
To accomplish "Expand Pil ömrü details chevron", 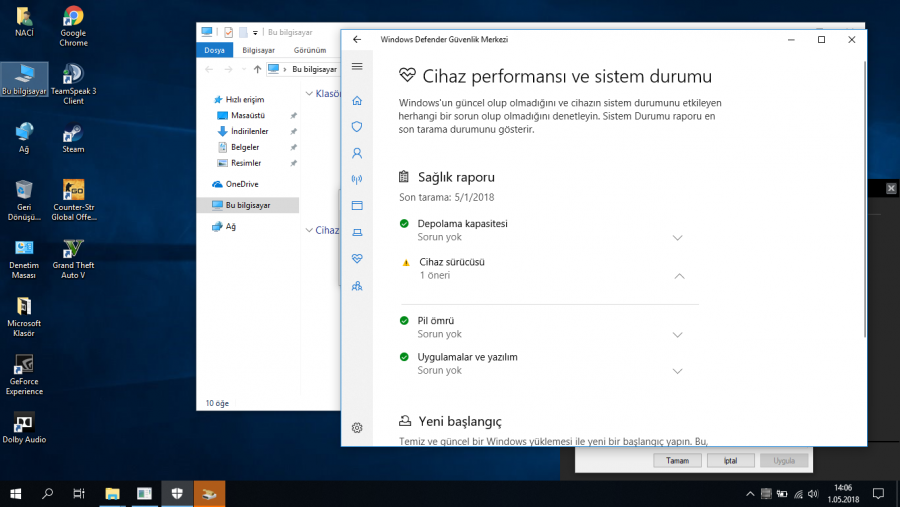I will coord(677,335).
